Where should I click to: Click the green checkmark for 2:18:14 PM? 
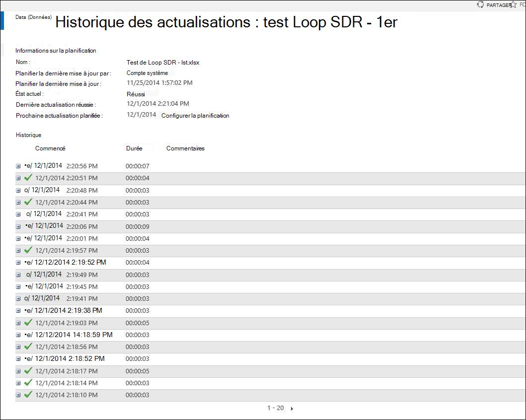[x=28, y=382]
